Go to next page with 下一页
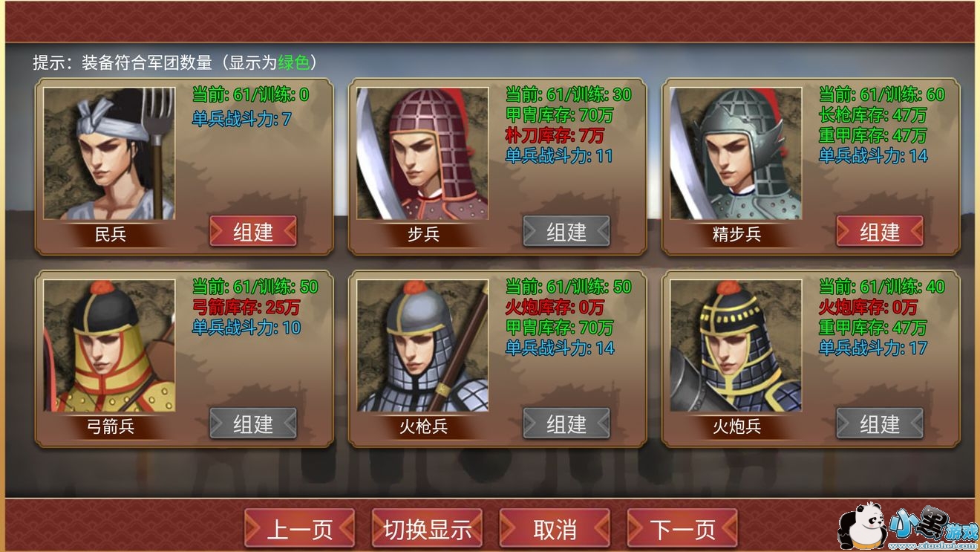980x552 pixels. click(x=682, y=529)
